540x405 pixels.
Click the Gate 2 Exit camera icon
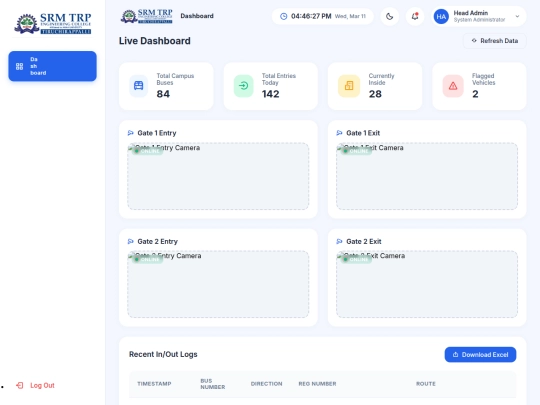[x=339, y=241]
